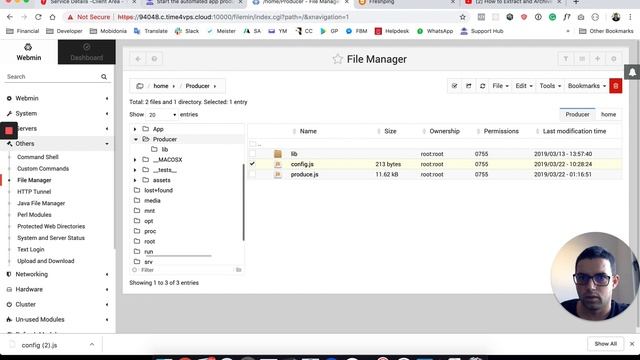
Task: Open Protected Web Directories module
Action: click(x=51, y=226)
